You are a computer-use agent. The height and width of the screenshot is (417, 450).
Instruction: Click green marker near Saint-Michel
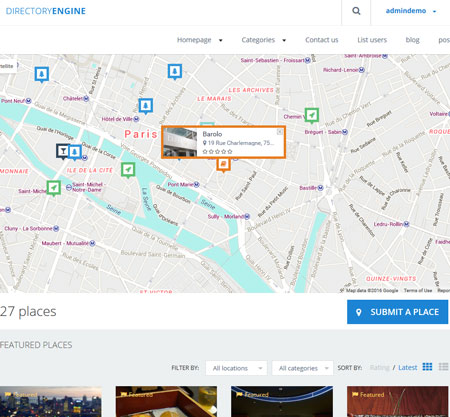pyautogui.click(x=54, y=188)
